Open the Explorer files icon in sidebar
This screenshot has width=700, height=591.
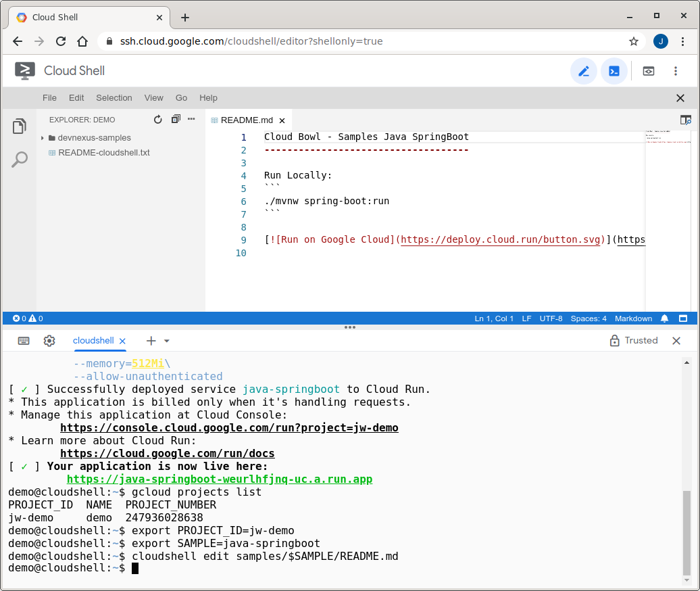20,126
